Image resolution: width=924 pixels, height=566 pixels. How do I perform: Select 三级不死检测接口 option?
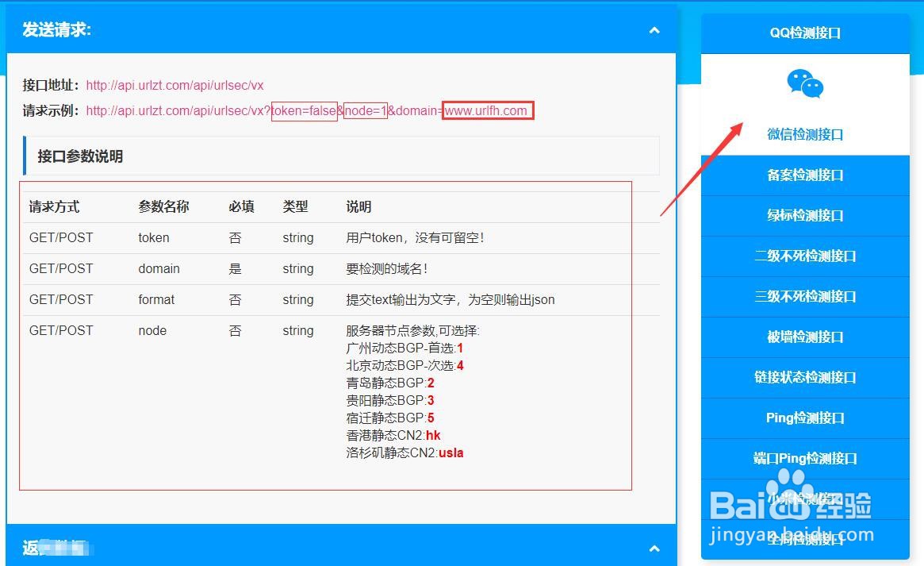point(805,296)
